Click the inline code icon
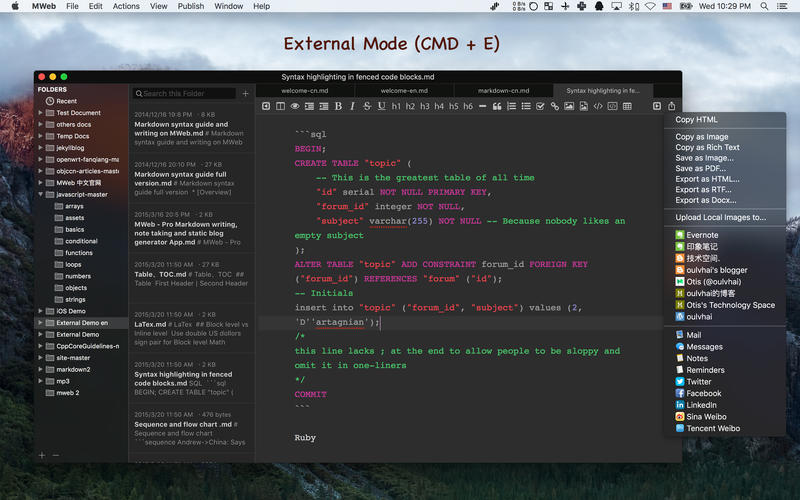This screenshot has width=800, height=500. (x=598, y=106)
